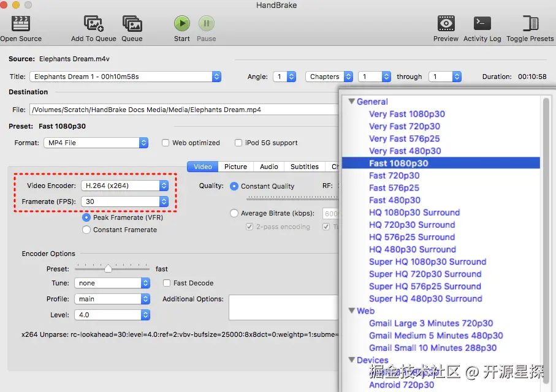Image resolution: width=556 pixels, height=392 pixels.
Task: Switch to the Video tab
Action: pyautogui.click(x=203, y=167)
